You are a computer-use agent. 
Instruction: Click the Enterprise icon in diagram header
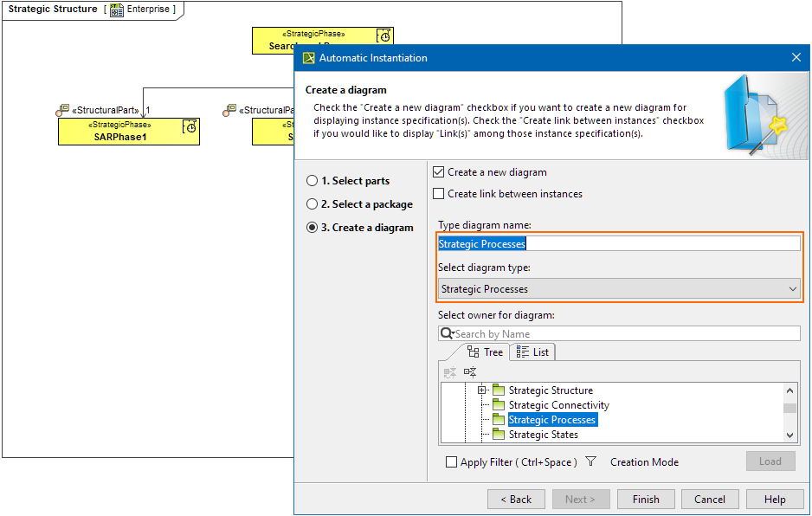pos(117,10)
